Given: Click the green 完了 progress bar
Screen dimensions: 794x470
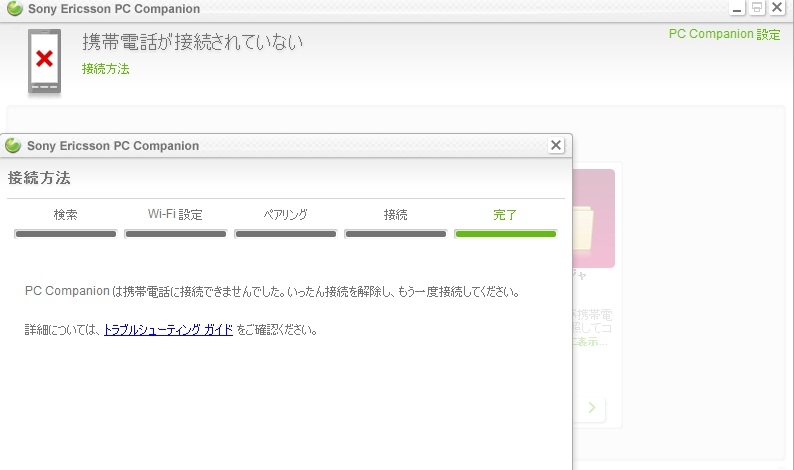Looking at the screenshot, I should click(x=505, y=233).
